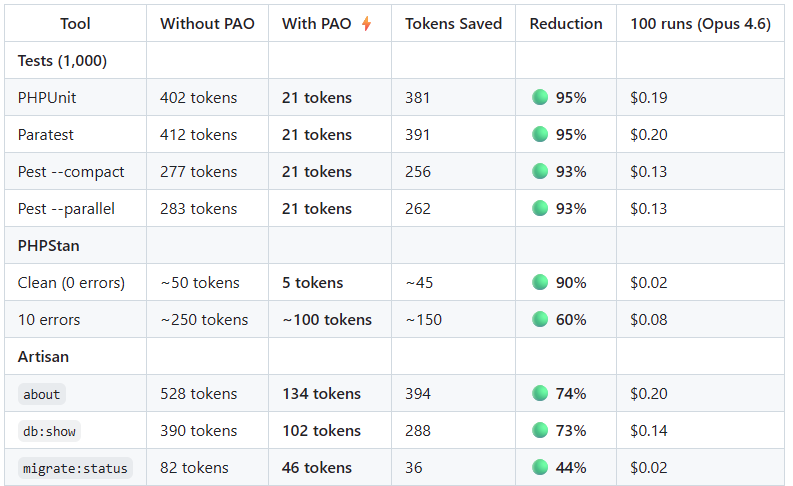Click the Reduction column header
The height and width of the screenshot is (486, 793).
[x=566, y=24]
